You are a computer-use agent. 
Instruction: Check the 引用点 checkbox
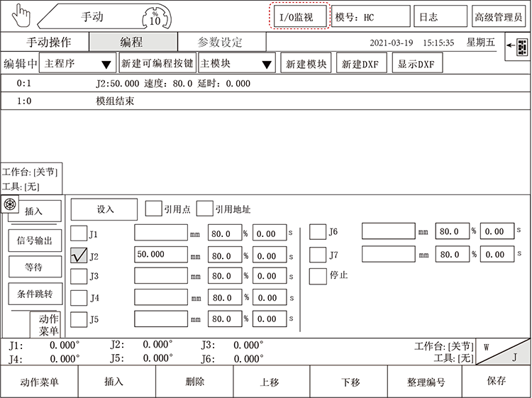pyautogui.click(x=153, y=209)
